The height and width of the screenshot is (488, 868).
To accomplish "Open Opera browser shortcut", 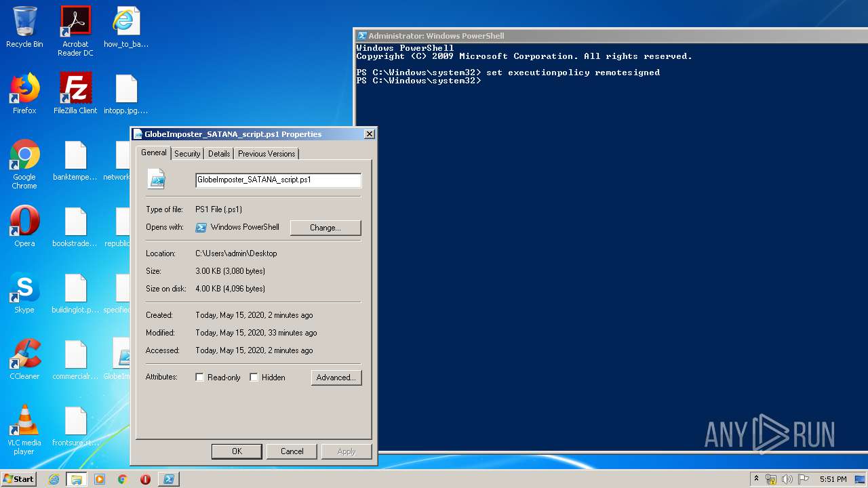I will point(24,226).
